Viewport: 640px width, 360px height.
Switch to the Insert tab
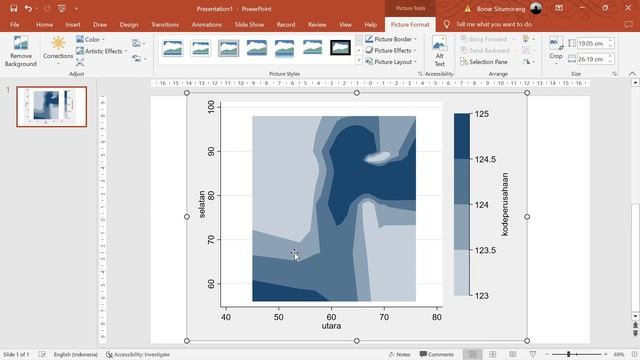73,24
